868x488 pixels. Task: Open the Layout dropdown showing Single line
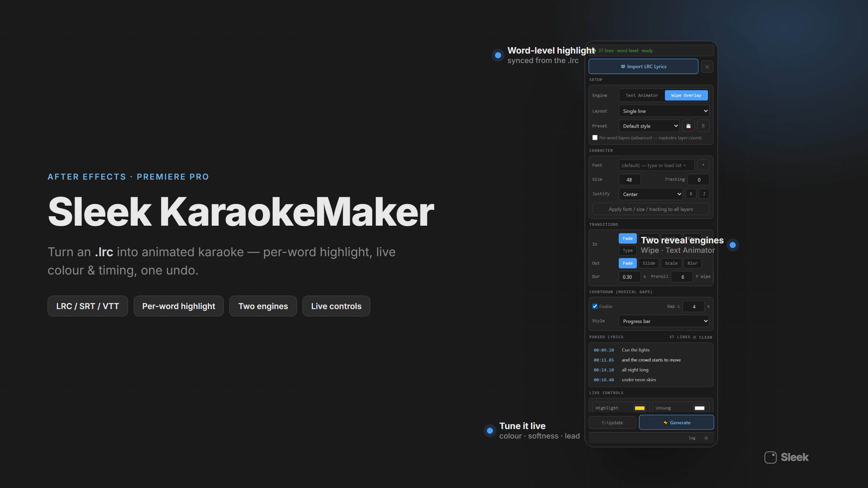[x=664, y=111]
